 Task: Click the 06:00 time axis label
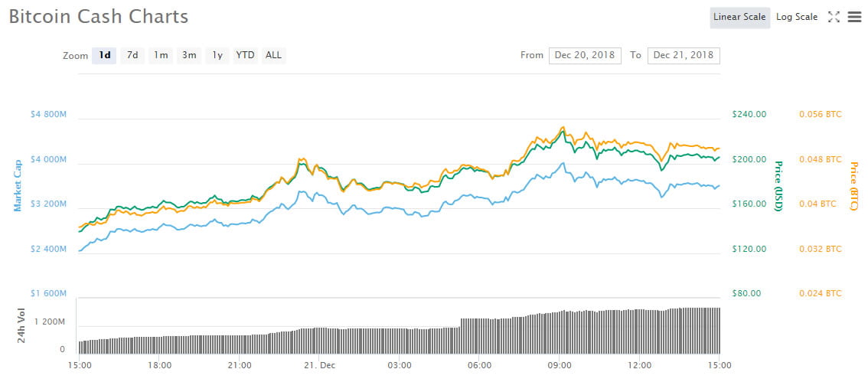[x=479, y=365]
